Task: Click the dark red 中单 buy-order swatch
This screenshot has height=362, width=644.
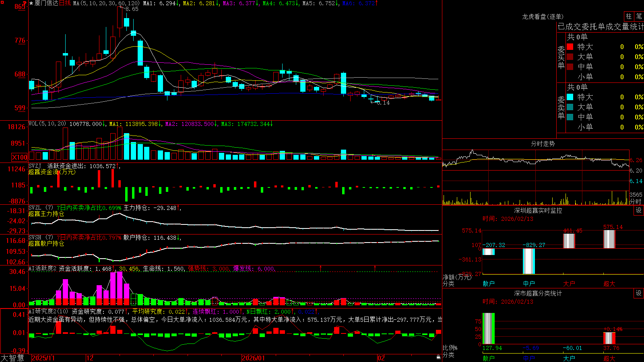Action: point(570,66)
